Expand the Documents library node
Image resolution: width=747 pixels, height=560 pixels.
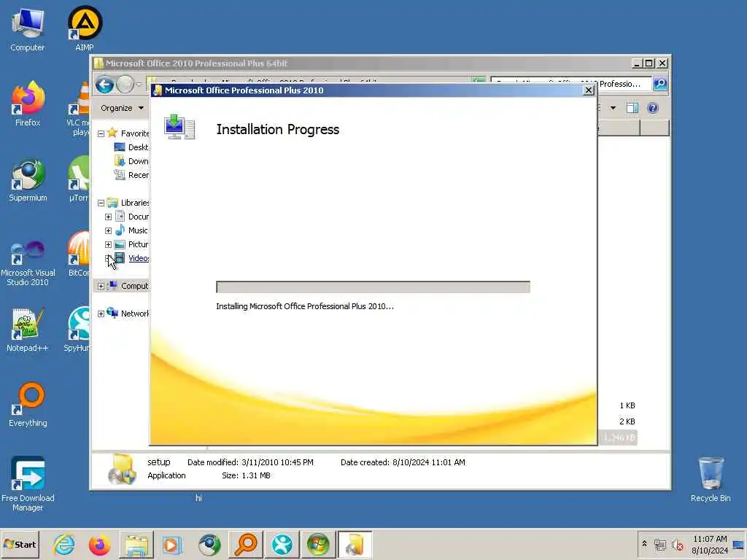click(x=108, y=217)
